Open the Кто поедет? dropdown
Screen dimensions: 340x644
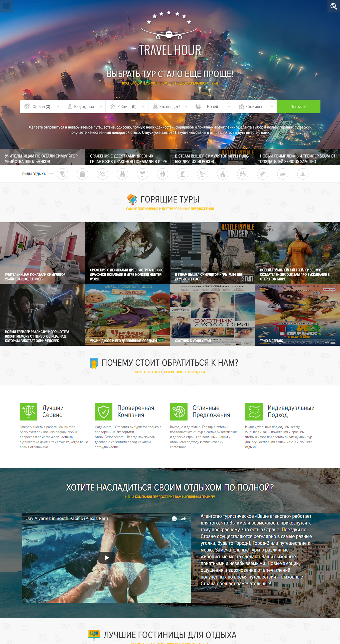[x=170, y=106]
